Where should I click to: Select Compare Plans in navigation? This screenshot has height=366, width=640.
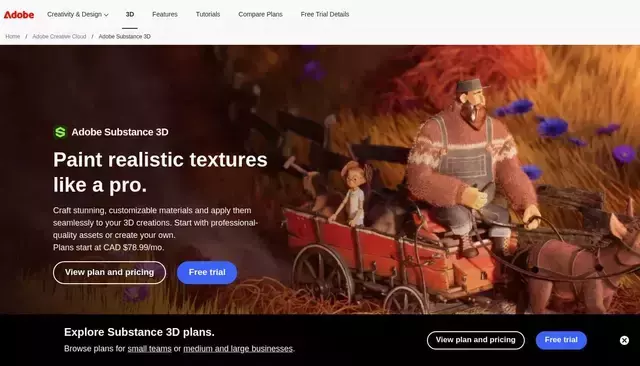pos(260,14)
